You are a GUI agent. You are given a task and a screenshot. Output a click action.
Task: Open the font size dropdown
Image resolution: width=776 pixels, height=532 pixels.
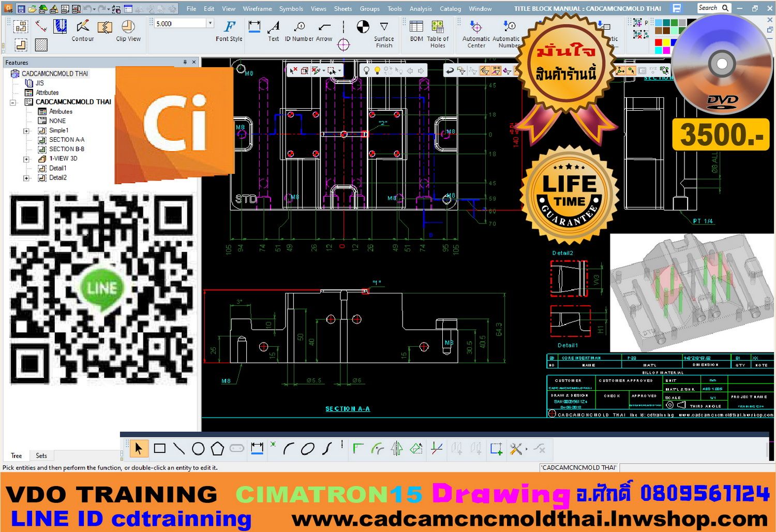pos(210,23)
